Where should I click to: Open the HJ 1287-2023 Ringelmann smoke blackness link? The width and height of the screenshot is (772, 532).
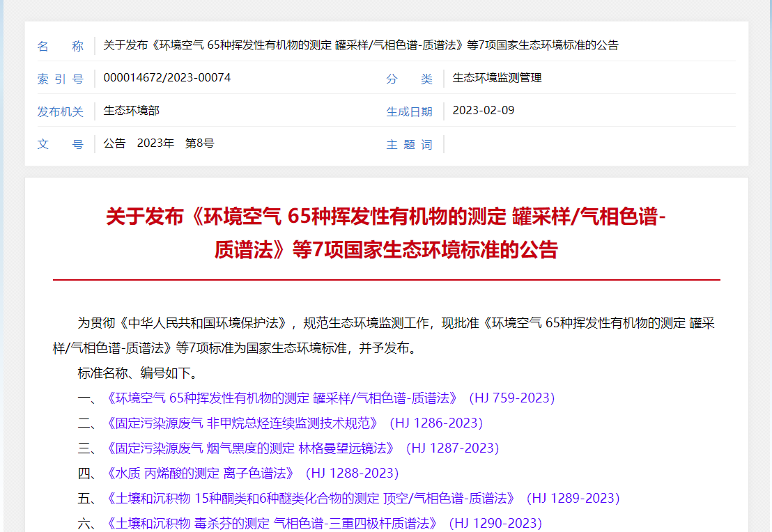[x=301, y=448]
